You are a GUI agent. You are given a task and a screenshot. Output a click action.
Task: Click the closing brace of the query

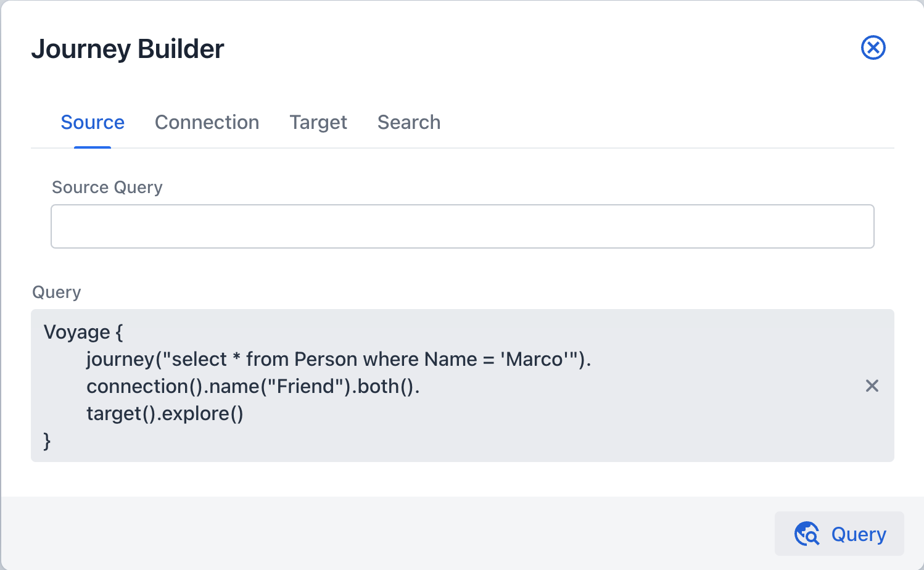(x=47, y=440)
